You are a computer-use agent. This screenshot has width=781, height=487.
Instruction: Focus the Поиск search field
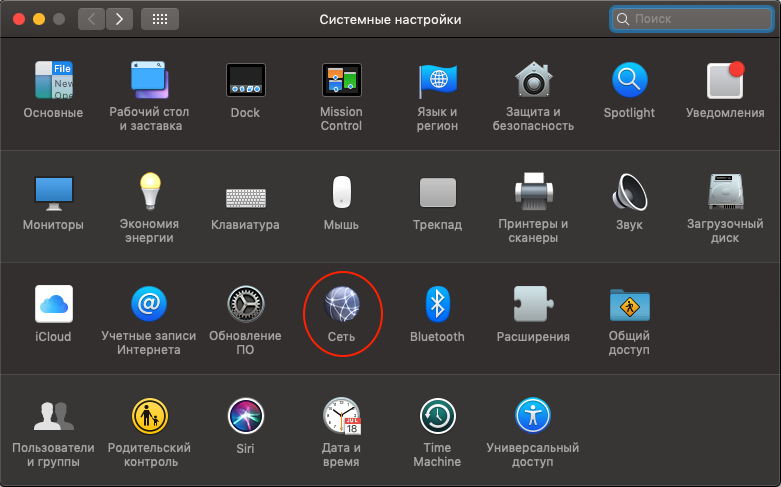(x=692, y=19)
